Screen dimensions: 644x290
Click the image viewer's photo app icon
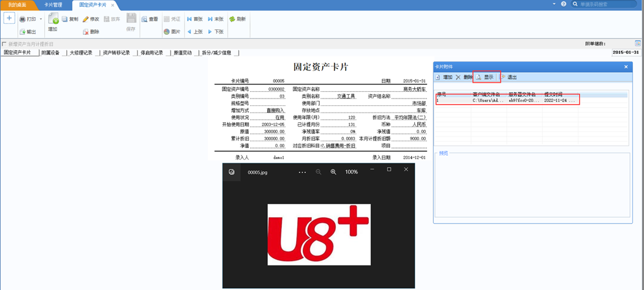point(232,172)
